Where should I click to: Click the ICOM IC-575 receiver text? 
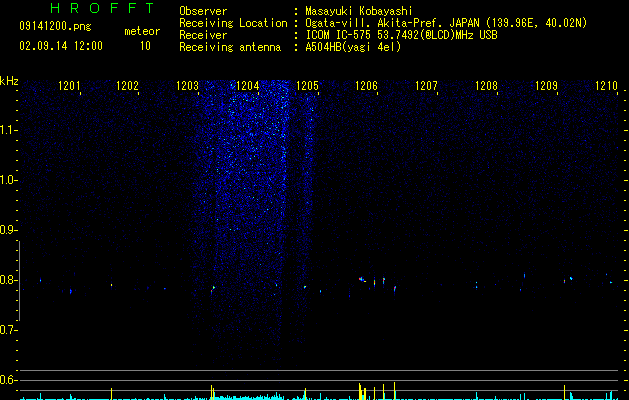[401, 35]
